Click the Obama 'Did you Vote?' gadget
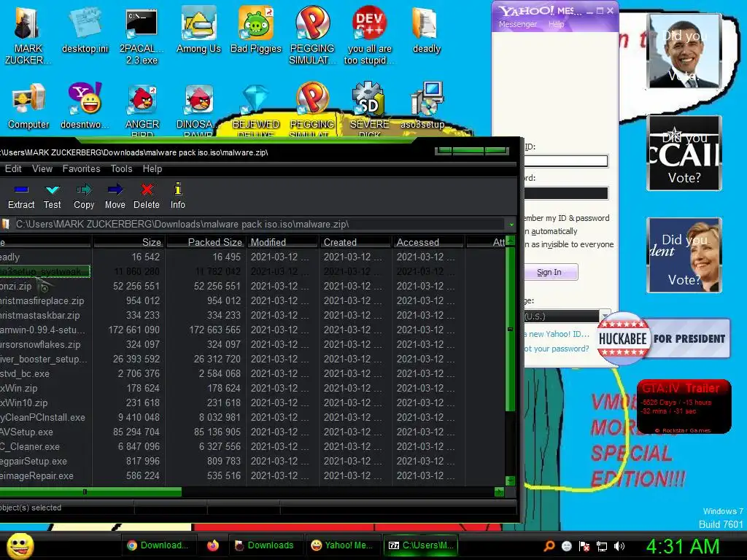 (x=684, y=50)
